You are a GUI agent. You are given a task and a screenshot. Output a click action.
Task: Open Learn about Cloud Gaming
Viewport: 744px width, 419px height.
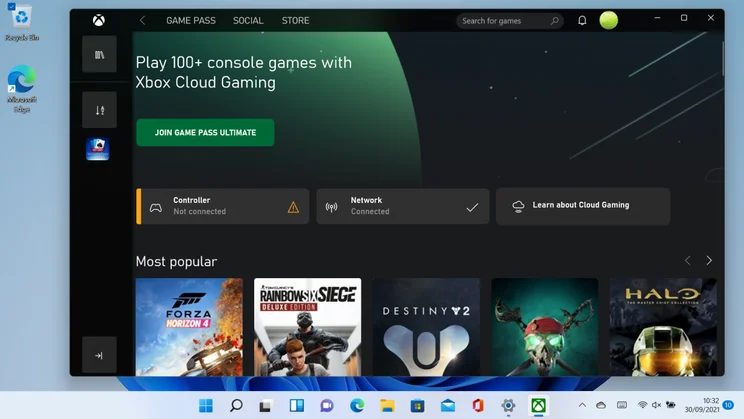point(583,206)
